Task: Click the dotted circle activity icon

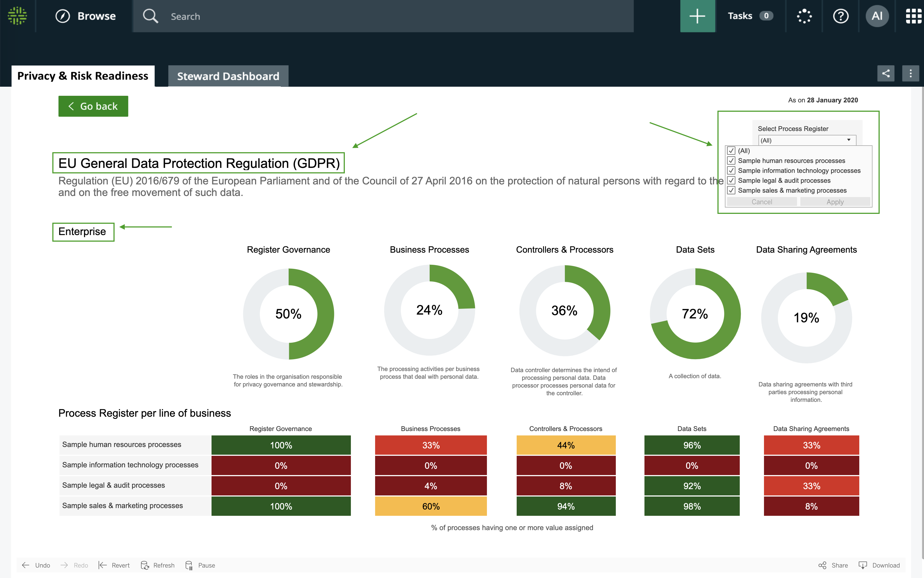Action: (x=804, y=16)
